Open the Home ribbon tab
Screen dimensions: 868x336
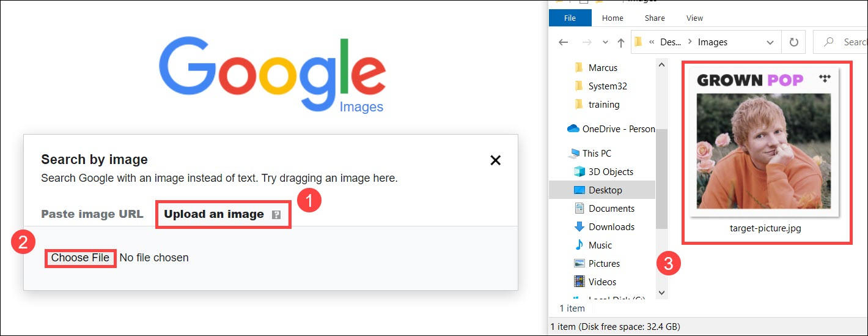tap(612, 18)
